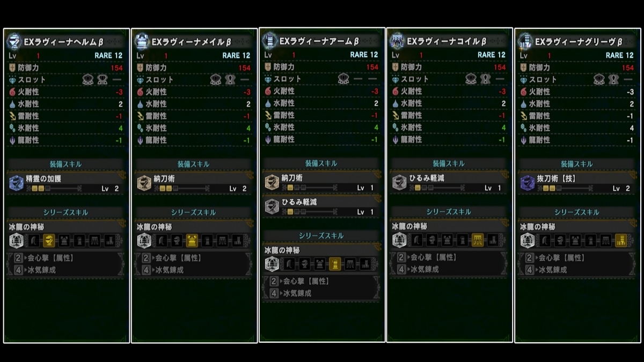Click the EXラヴィーナコイルβ waist armor icon
Image resolution: width=644 pixels, height=362 pixels.
(398, 41)
